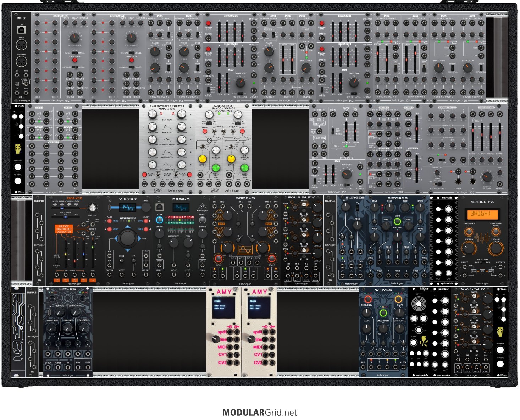Click the waveform display on Brains

coord(181,208)
